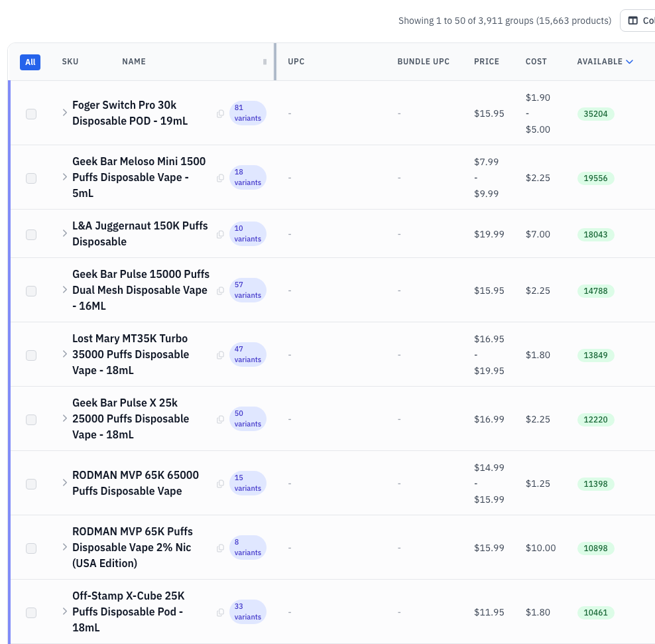The width and height of the screenshot is (655, 644).
Task: Select checkbox for Geek Bar Meloso Mini 1500
Action: (x=31, y=178)
